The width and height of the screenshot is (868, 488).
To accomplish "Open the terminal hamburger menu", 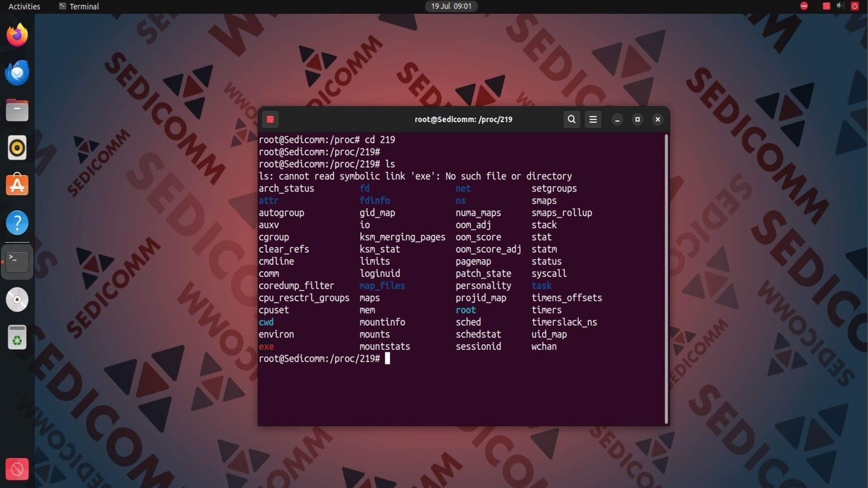I will click(593, 119).
